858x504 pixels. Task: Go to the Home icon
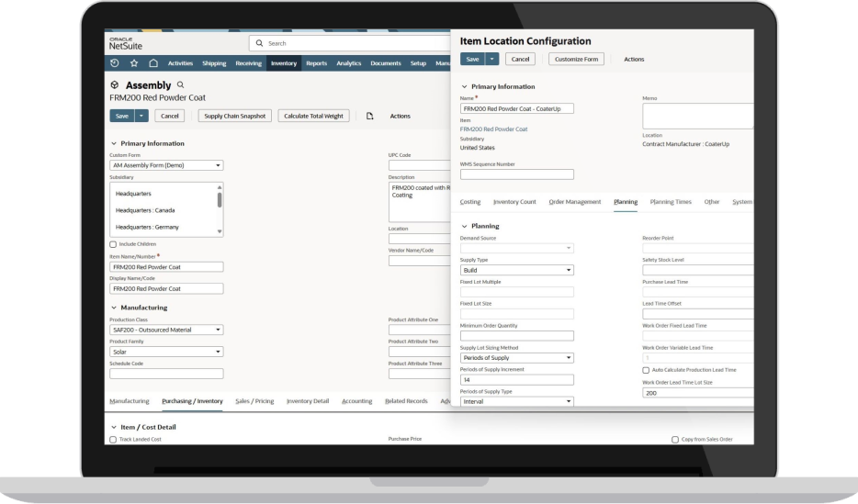click(153, 63)
